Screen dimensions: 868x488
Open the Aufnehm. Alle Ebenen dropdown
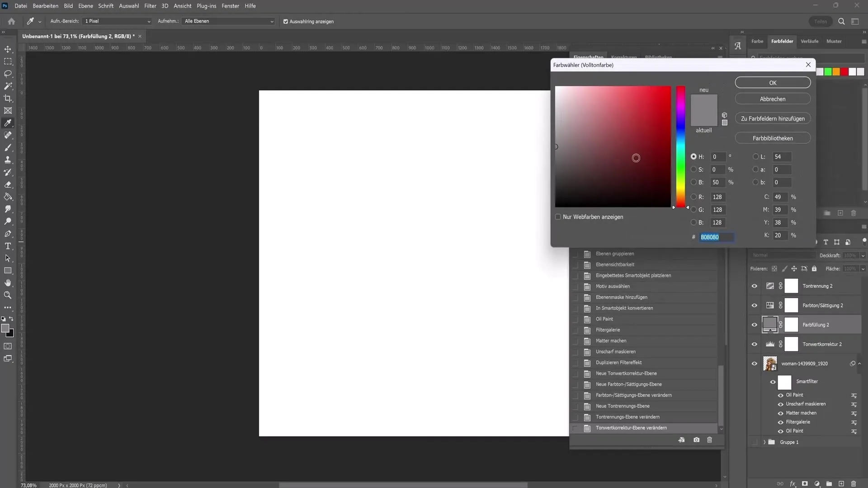[x=228, y=21]
